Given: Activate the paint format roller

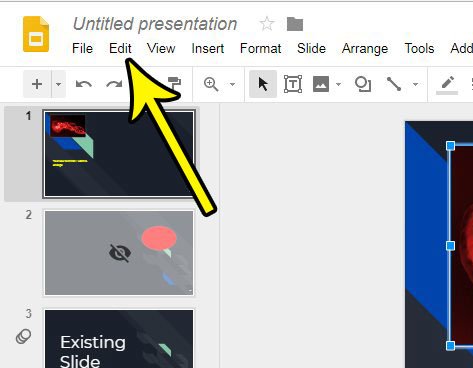Looking at the screenshot, I should click(x=174, y=83).
